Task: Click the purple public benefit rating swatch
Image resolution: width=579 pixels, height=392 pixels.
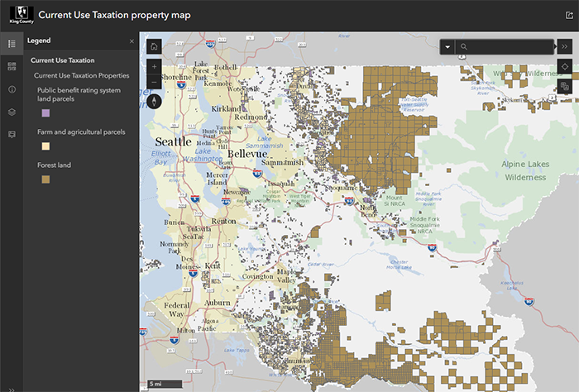Action: [45, 113]
